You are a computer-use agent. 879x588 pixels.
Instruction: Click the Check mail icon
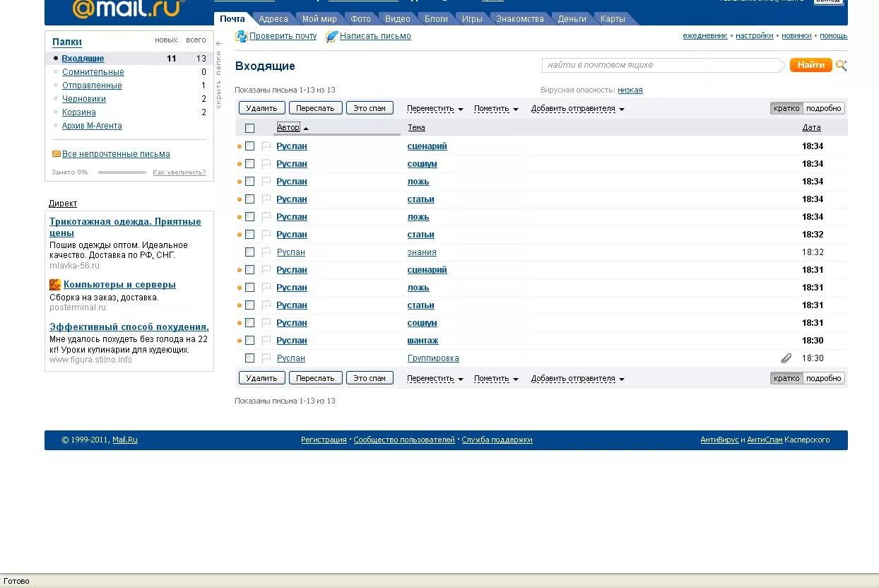click(241, 36)
